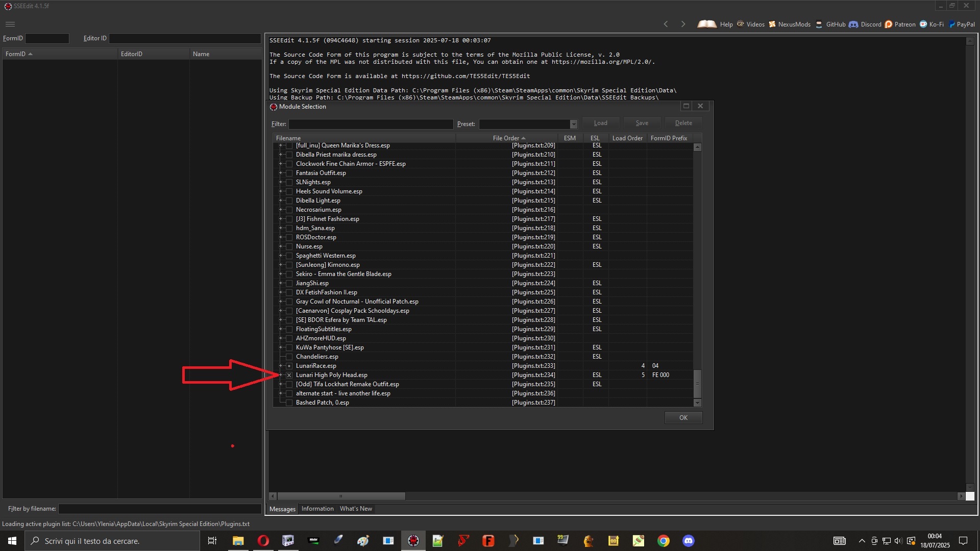
Task: Check the Chandeliers.esp checkbox
Action: pos(289,357)
